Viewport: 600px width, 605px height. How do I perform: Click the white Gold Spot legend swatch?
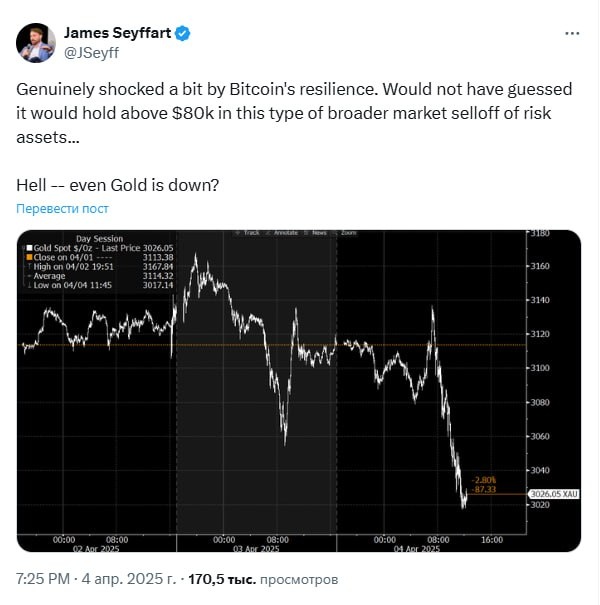tap(29, 248)
